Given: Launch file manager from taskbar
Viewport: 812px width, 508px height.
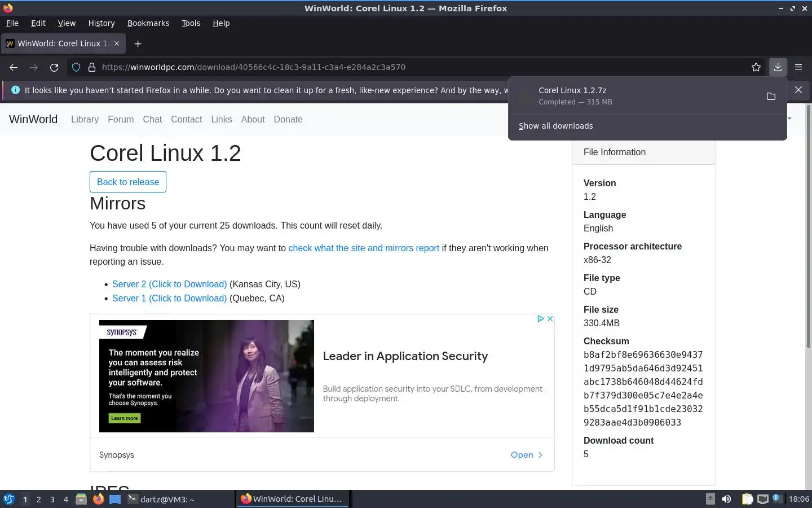Looking at the screenshot, I should (81, 499).
